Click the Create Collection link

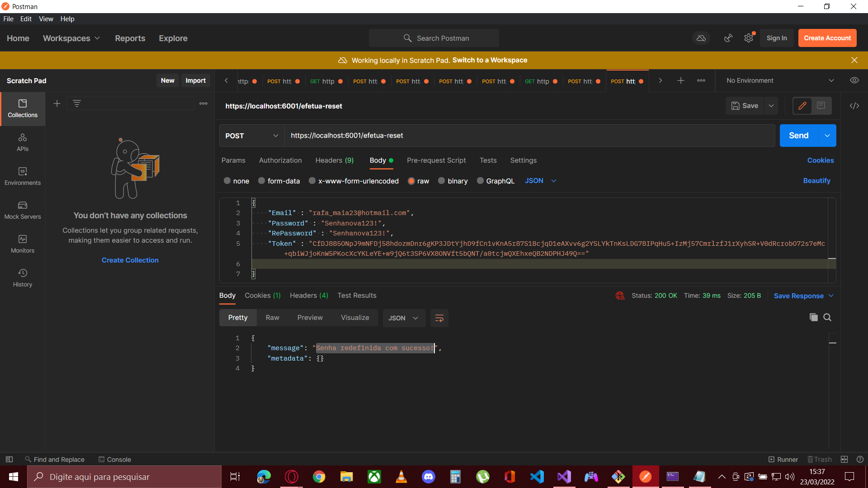[x=130, y=260]
